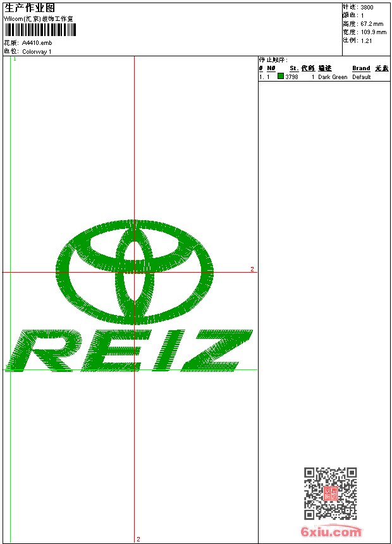Viewport: 392px width, 544px height.
Task: Click the Dark Green description text
Action: tap(333, 77)
